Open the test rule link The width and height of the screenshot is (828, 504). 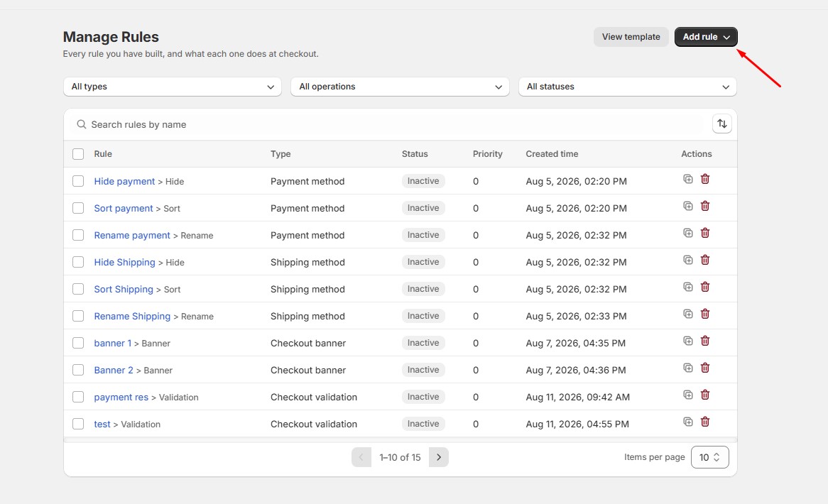point(102,423)
